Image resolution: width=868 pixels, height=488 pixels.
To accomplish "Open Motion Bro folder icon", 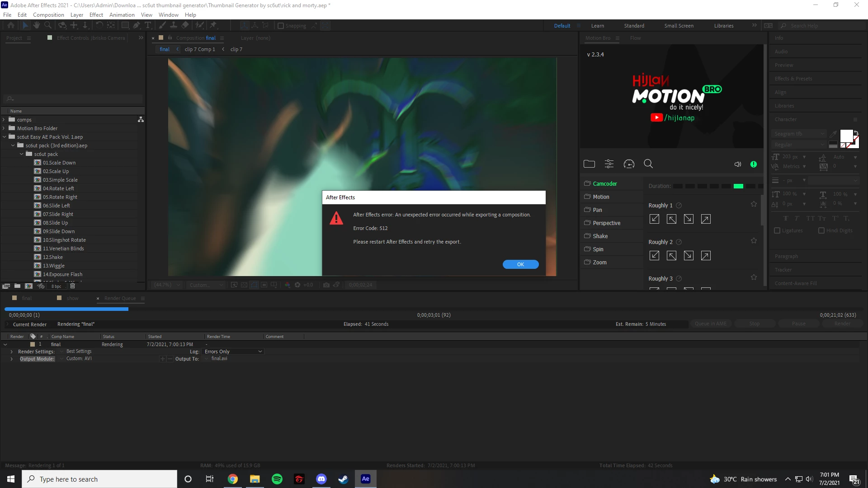I will [589, 164].
